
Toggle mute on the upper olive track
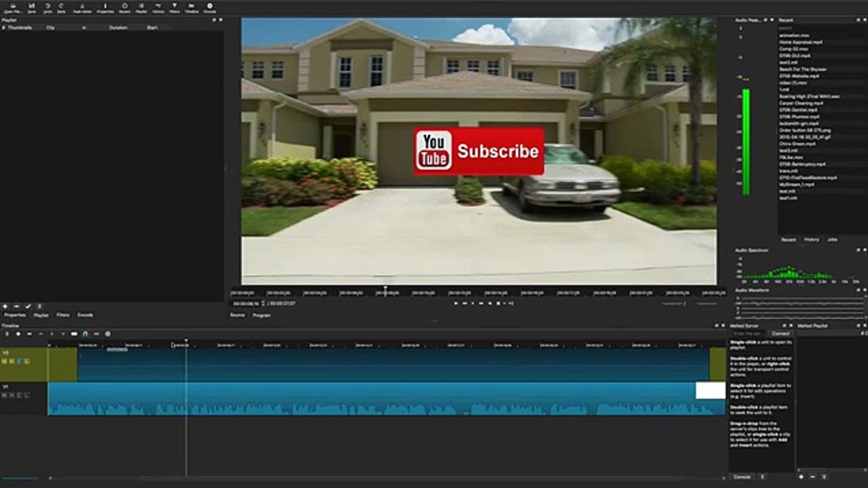click(5, 361)
